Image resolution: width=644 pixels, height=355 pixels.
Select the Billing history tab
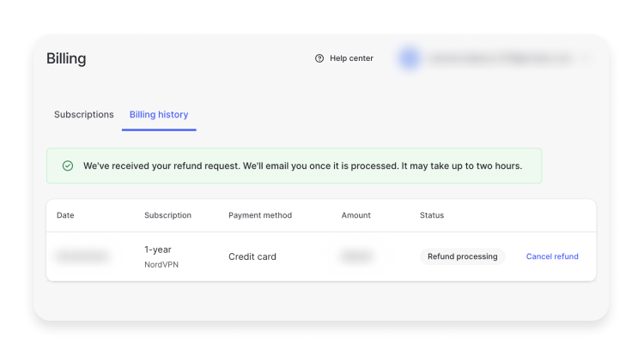(x=159, y=115)
